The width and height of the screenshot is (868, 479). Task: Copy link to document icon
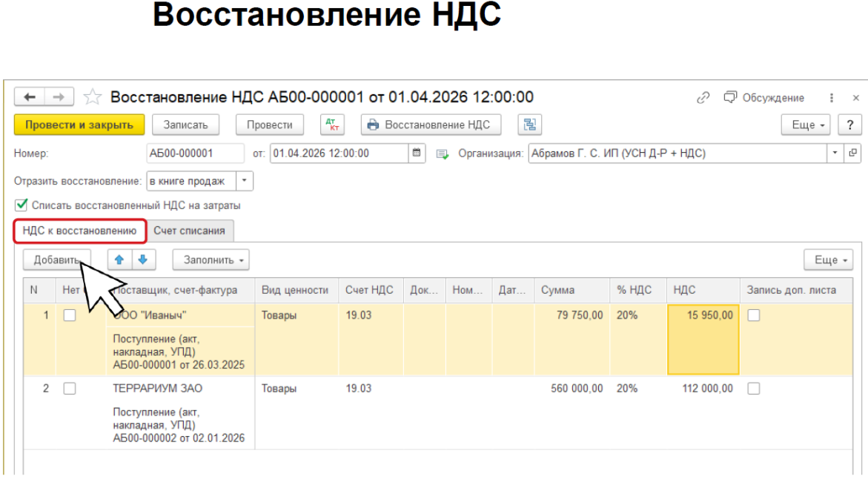tap(703, 98)
